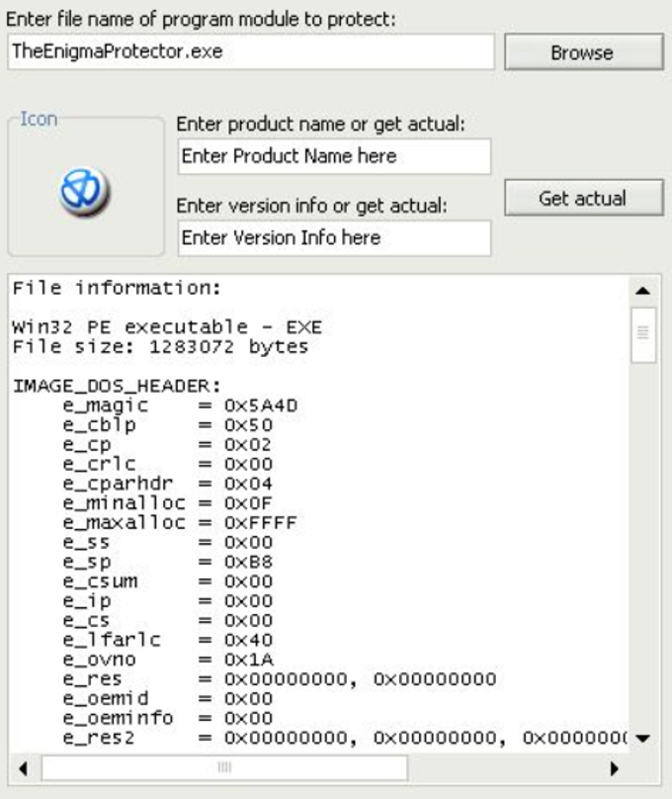This screenshot has width=672, height=799.
Task: Click the 'File size: 1283072 bytes' line
Action: coord(160,346)
